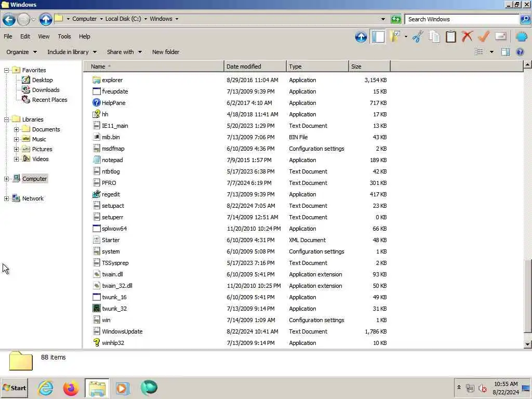Expand the Computer tree node
The height and width of the screenshot is (399, 532).
pyautogui.click(x=6, y=179)
